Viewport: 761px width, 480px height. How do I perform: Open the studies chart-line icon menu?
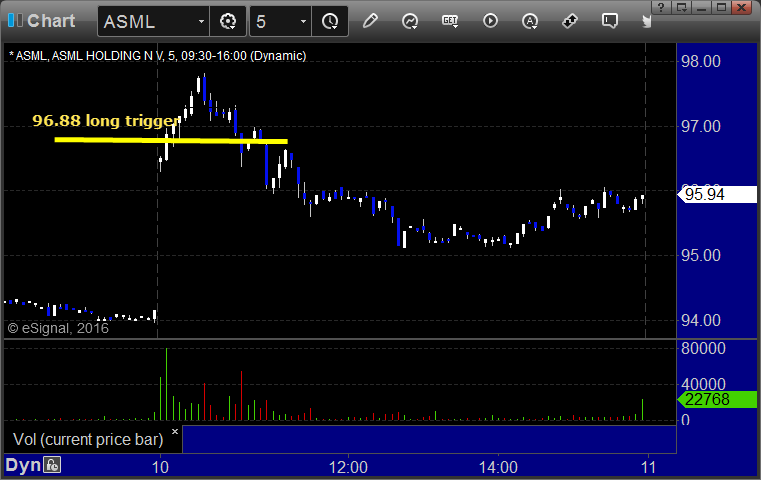tap(410, 21)
